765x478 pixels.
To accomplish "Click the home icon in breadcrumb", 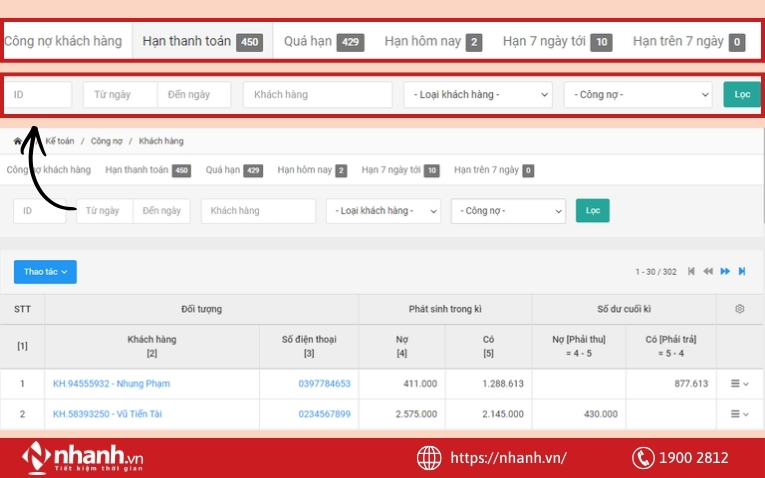I will (x=18, y=141).
